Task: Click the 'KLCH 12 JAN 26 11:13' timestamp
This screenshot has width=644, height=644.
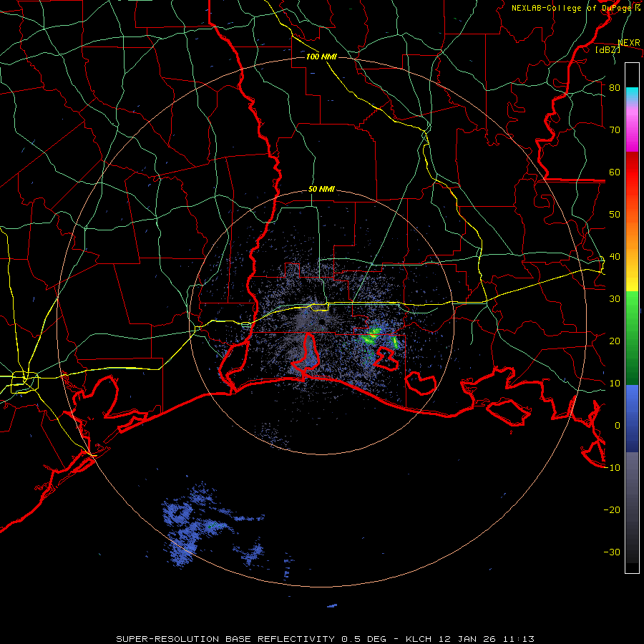Action: (x=470, y=639)
